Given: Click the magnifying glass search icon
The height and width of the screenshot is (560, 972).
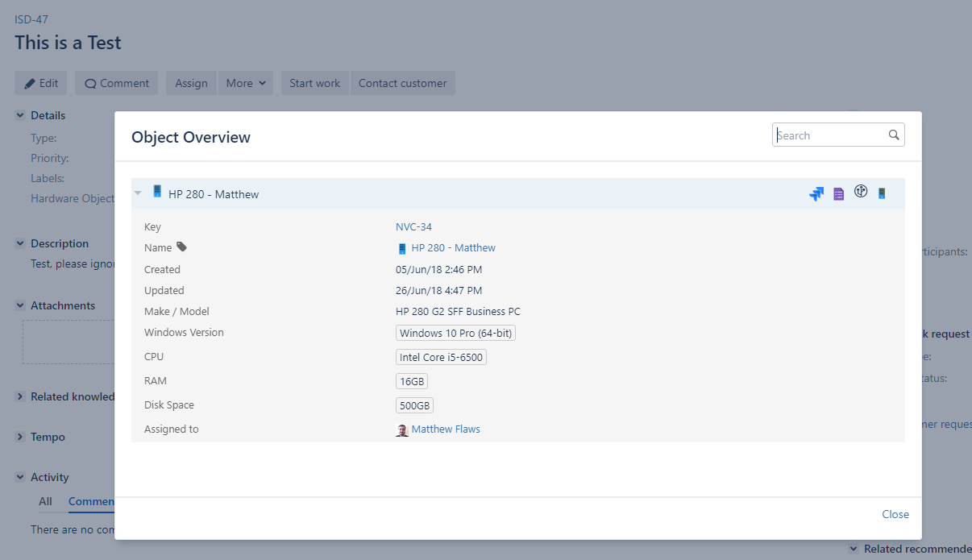Looking at the screenshot, I should pyautogui.click(x=894, y=135).
